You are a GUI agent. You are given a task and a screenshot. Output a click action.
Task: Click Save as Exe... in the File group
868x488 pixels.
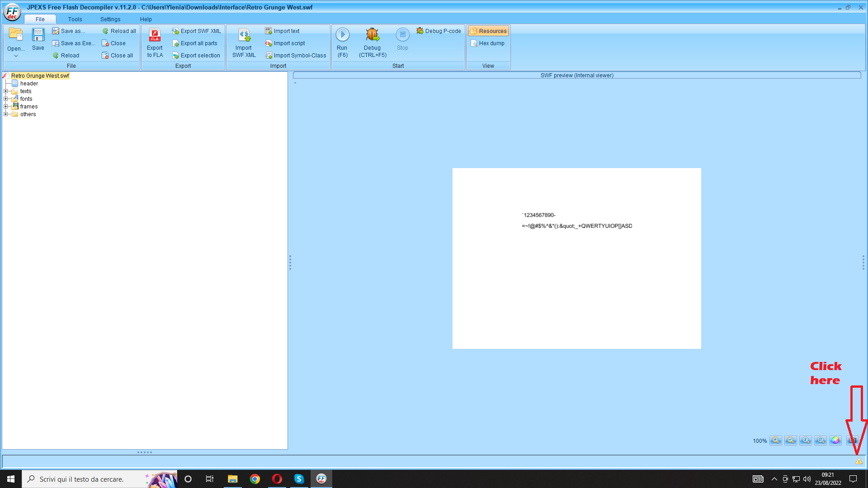[x=73, y=43]
